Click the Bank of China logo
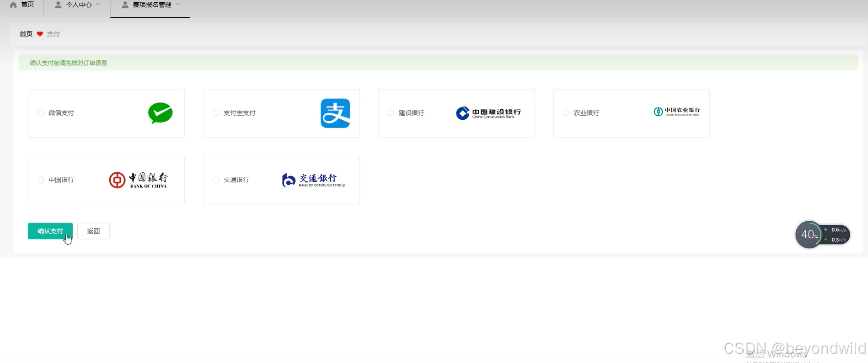868x363 pixels. (x=138, y=180)
